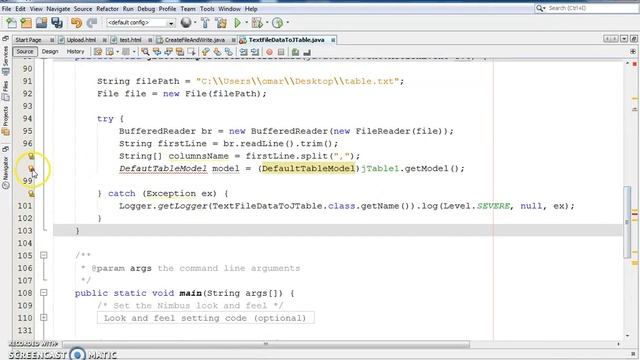Click hint icon on line 100 gutter

pos(31,193)
